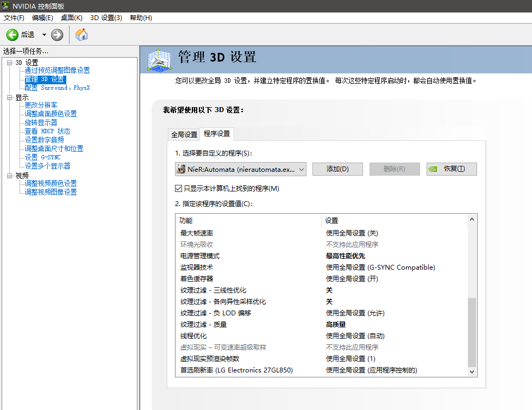Select 纹理过滤 - 各向异性采样优化 row
Viewport: 532px width, 410px height.
[321, 301]
